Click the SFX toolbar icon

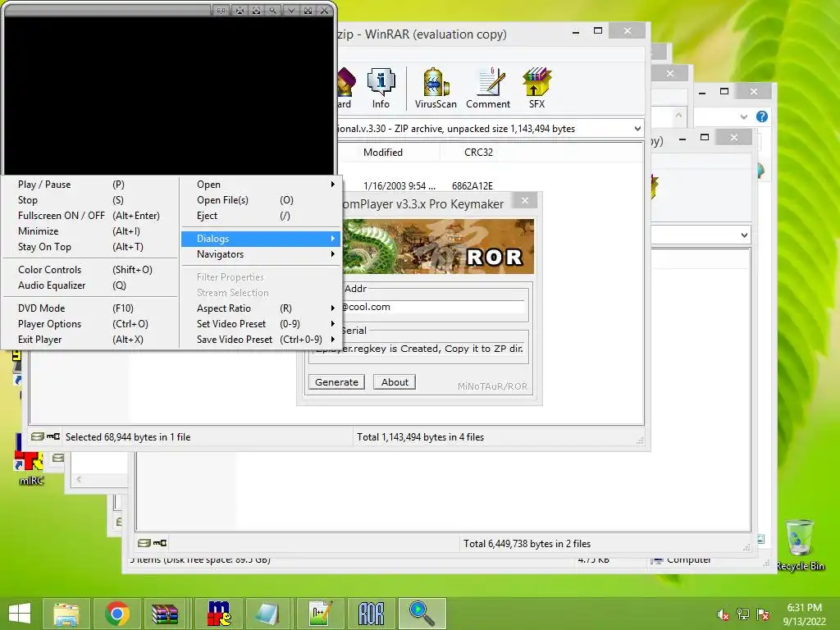pyautogui.click(x=536, y=89)
